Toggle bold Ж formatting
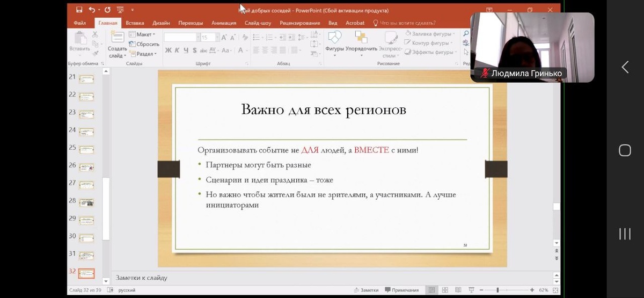This screenshot has height=298, width=644. point(168,50)
